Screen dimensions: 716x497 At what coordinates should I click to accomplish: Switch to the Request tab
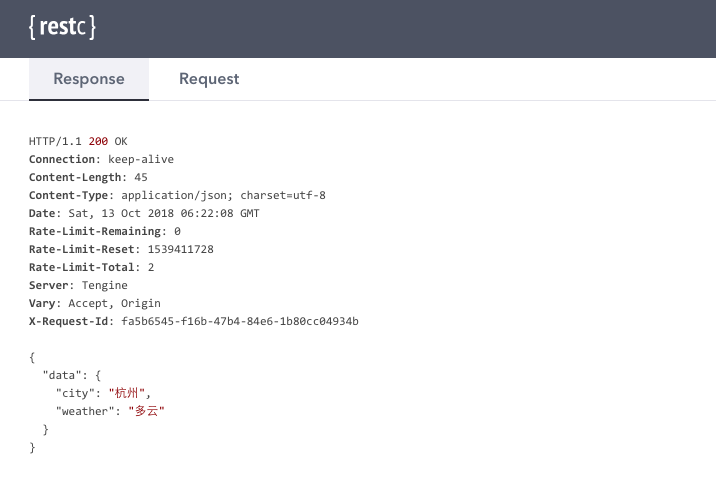tap(209, 79)
